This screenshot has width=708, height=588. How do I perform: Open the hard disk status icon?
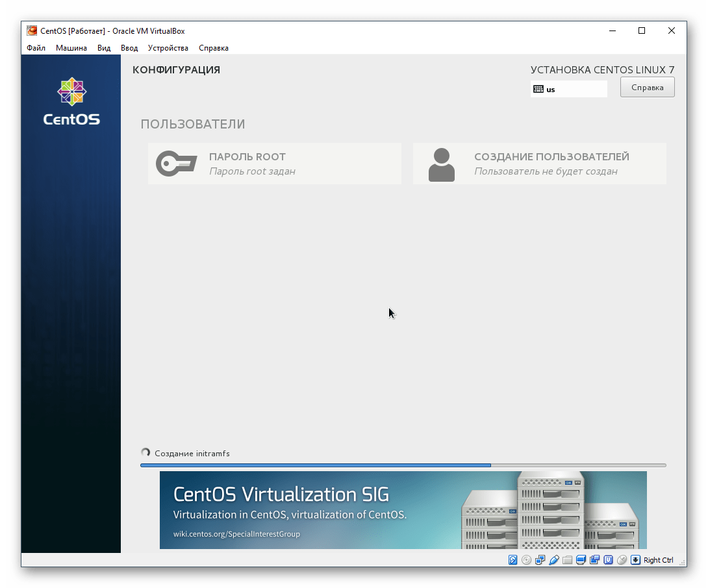[x=512, y=559]
